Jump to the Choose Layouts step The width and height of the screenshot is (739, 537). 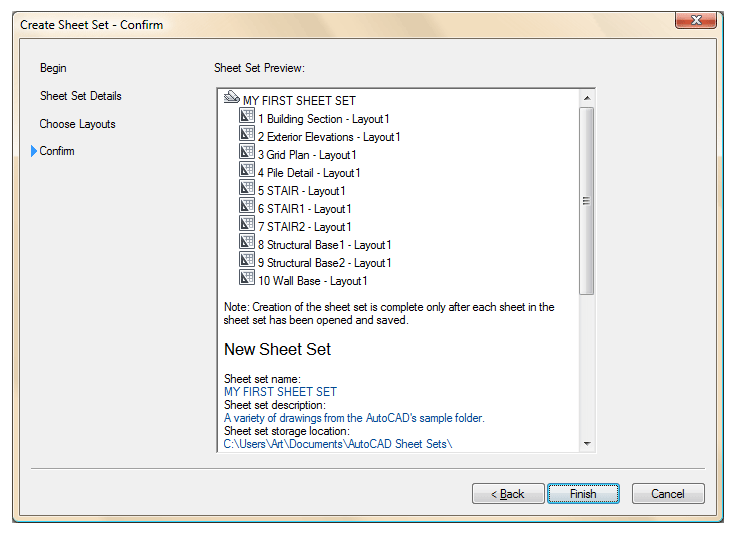pos(77,124)
